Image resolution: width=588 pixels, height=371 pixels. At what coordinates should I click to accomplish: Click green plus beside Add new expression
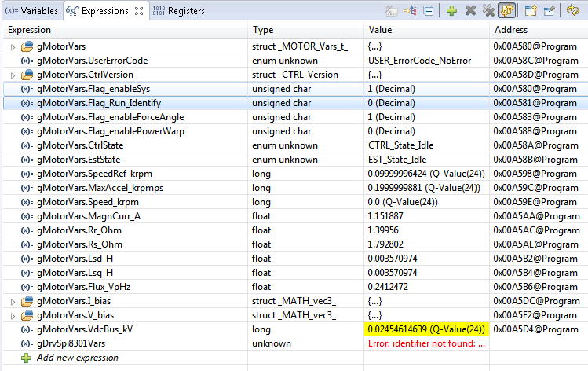(x=26, y=358)
